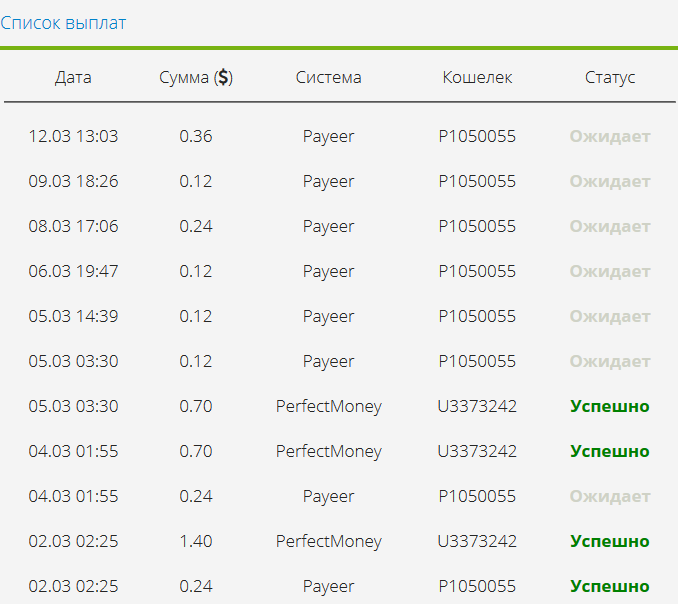Click Payeer in the 06.03 19:47 row
This screenshot has height=604, width=678.
coord(329,272)
